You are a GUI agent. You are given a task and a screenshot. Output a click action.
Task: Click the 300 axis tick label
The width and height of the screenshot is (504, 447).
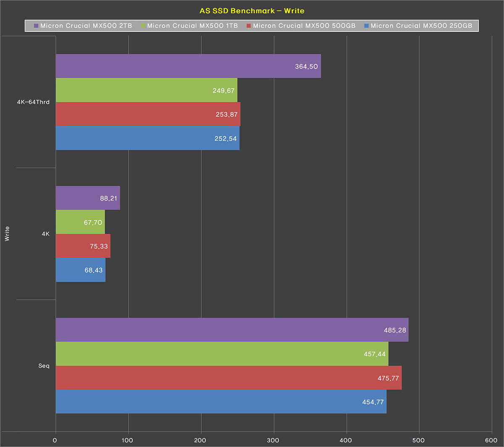[x=273, y=440]
